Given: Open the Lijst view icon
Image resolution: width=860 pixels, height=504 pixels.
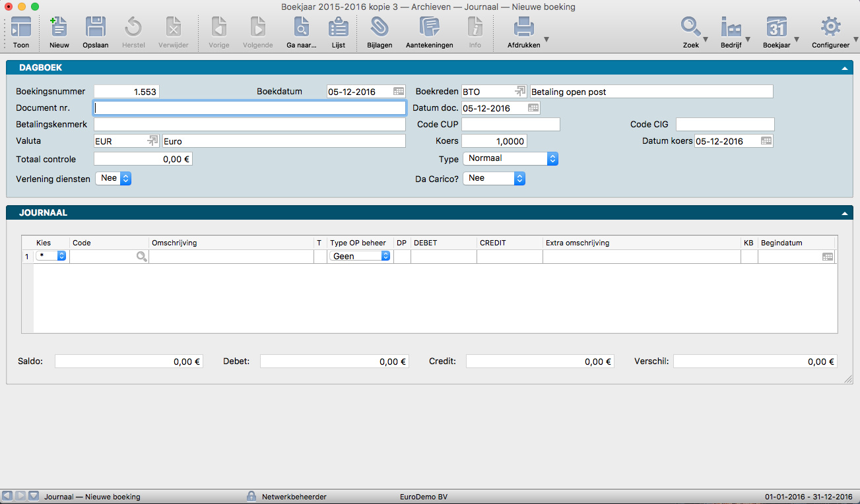Looking at the screenshot, I should tap(338, 28).
